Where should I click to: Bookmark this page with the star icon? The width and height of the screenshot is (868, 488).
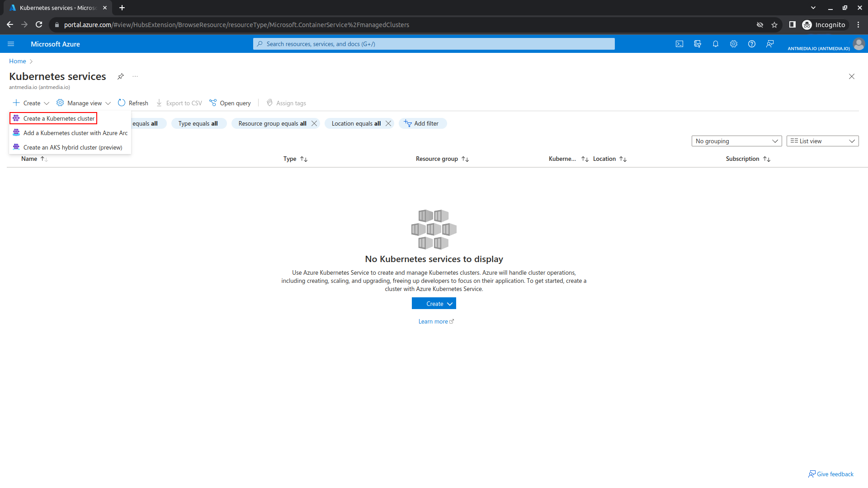click(774, 25)
